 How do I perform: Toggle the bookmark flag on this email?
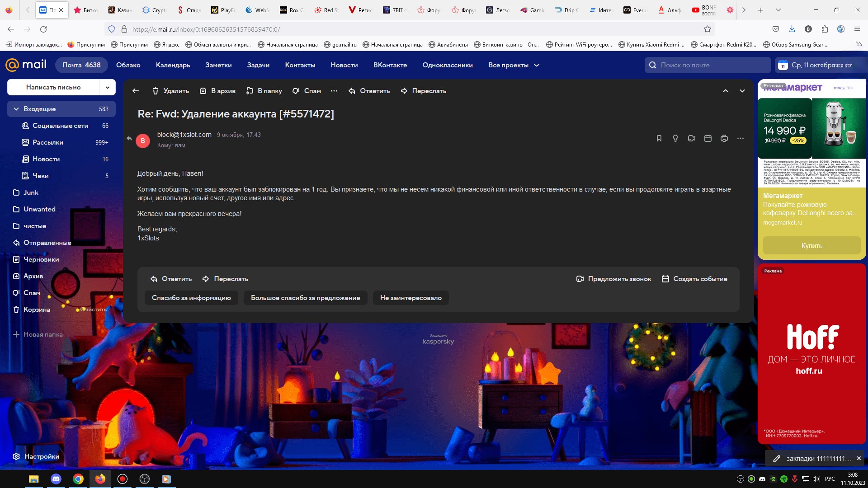659,138
